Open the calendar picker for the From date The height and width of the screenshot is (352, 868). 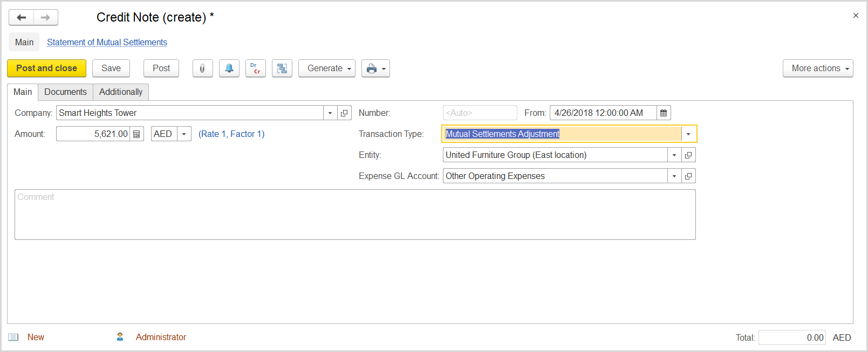click(664, 113)
